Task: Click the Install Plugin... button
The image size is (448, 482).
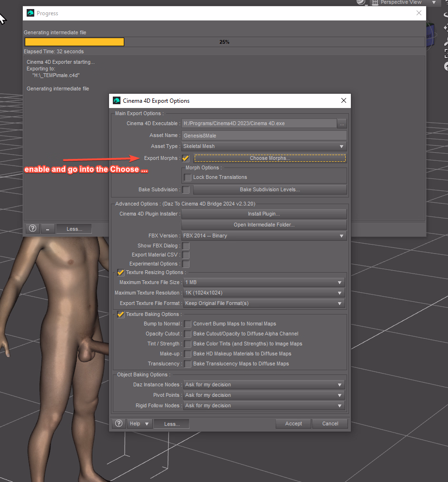Action: click(264, 214)
